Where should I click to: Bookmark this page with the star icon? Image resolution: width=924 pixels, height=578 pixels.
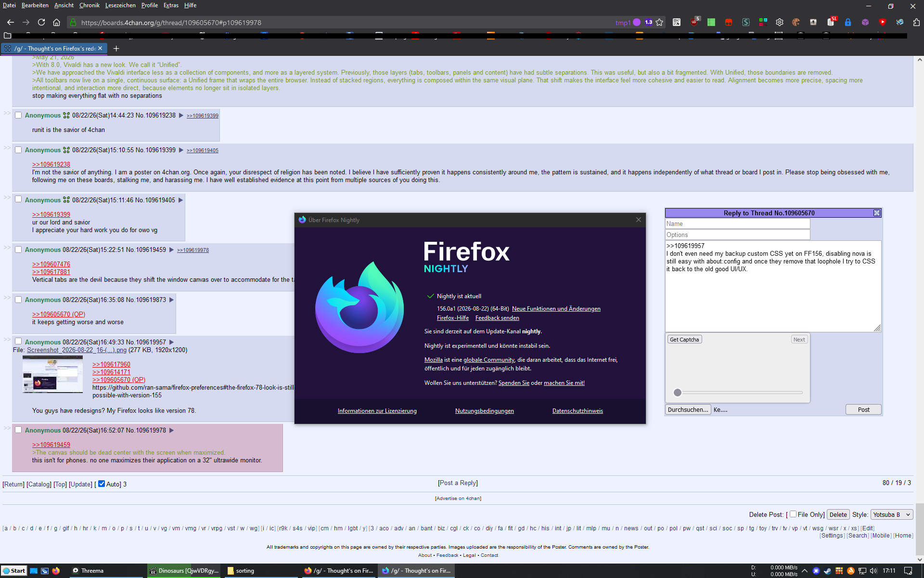pyautogui.click(x=659, y=22)
